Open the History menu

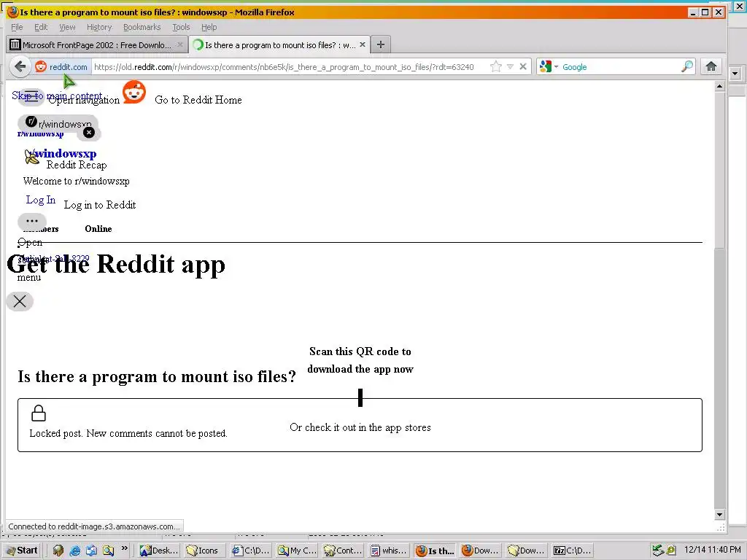tap(99, 27)
